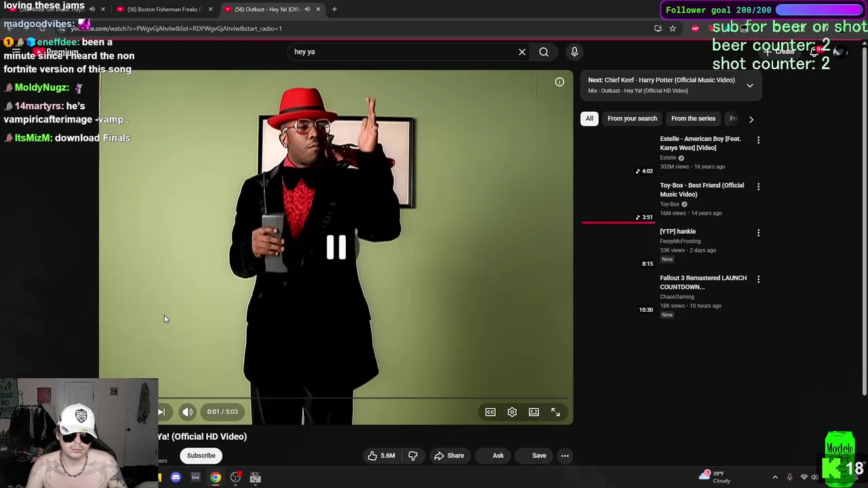Click the install/cast icon in address bar
Screen dimensions: 868x488
coord(658,28)
